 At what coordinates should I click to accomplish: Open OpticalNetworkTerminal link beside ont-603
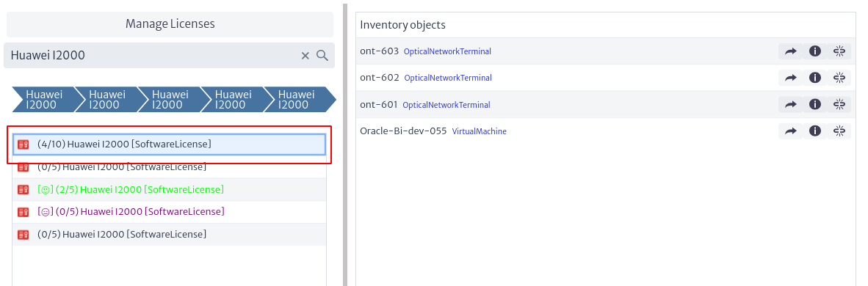[x=447, y=51]
